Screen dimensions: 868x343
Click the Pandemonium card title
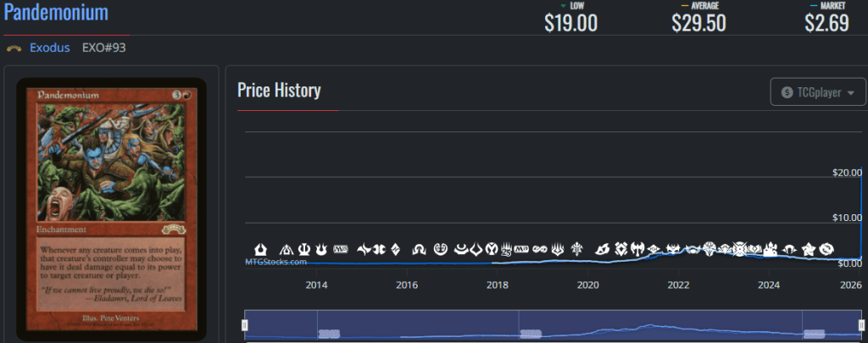click(56, 13)
